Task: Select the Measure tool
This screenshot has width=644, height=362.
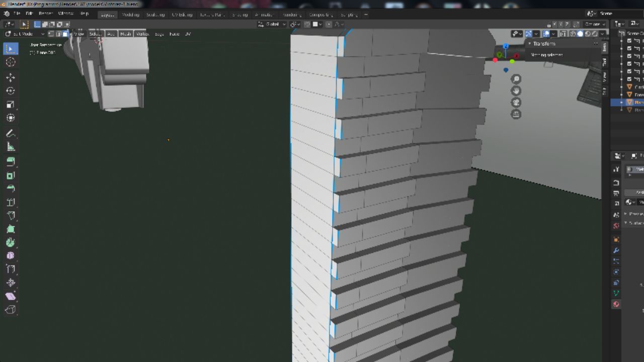Action: pyautogui.click(x=11, y=147)
